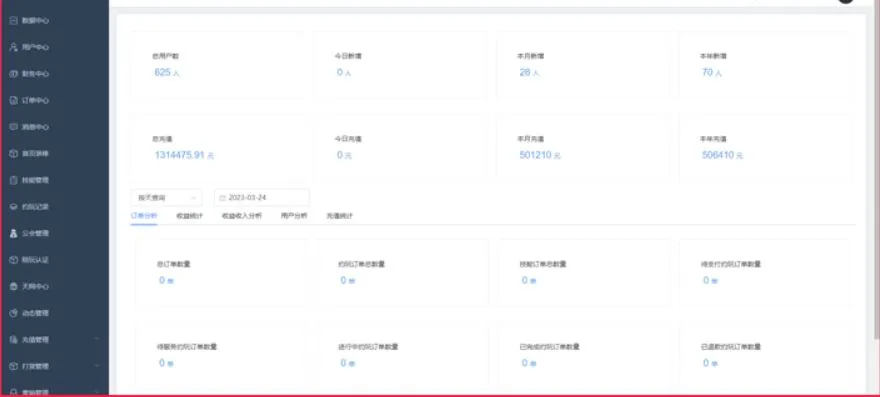Click the 公会管理 sidebar icon
Image resolution: width=880 pixels, height=397 pixels.
point(14,233)
